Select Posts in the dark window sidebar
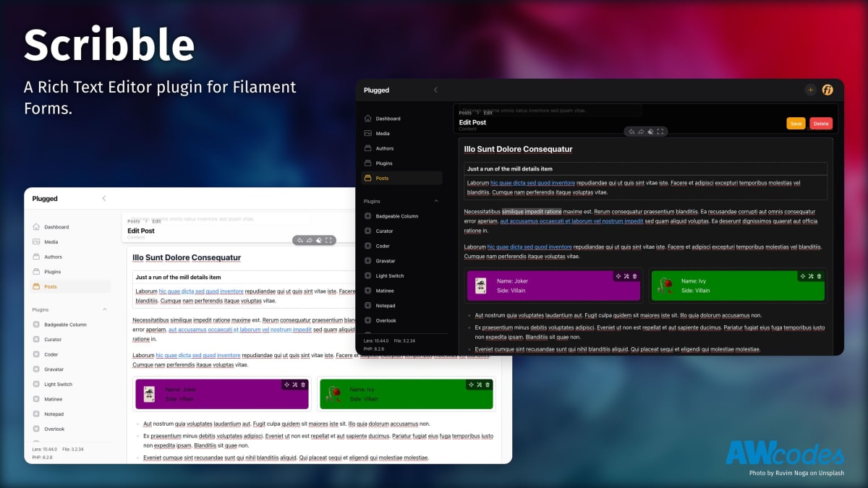The width and height of the screenshot is (868, 488). pyautogui.click(x=401, y=178)
